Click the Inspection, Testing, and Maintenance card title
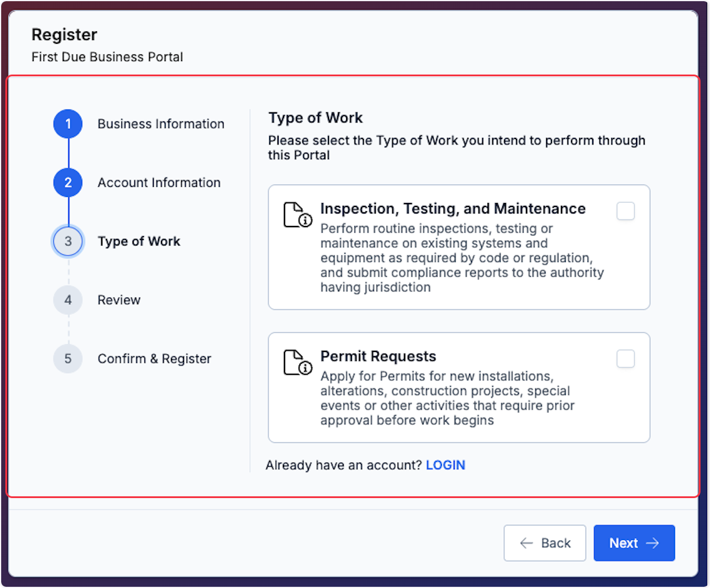This screenshot has height=588, width=710. tap(453, 209)
